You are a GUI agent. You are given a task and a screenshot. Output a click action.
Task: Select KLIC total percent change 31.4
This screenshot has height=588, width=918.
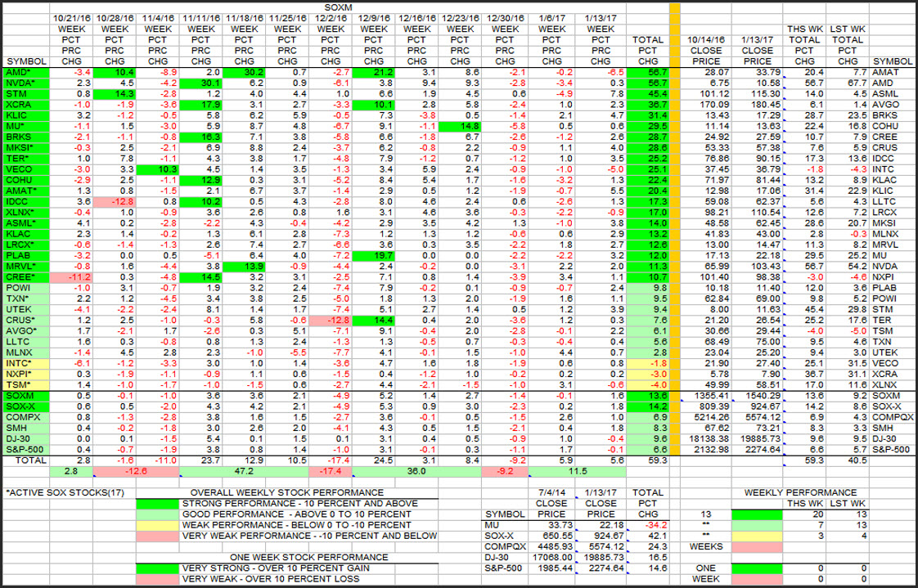pos(647,115)
